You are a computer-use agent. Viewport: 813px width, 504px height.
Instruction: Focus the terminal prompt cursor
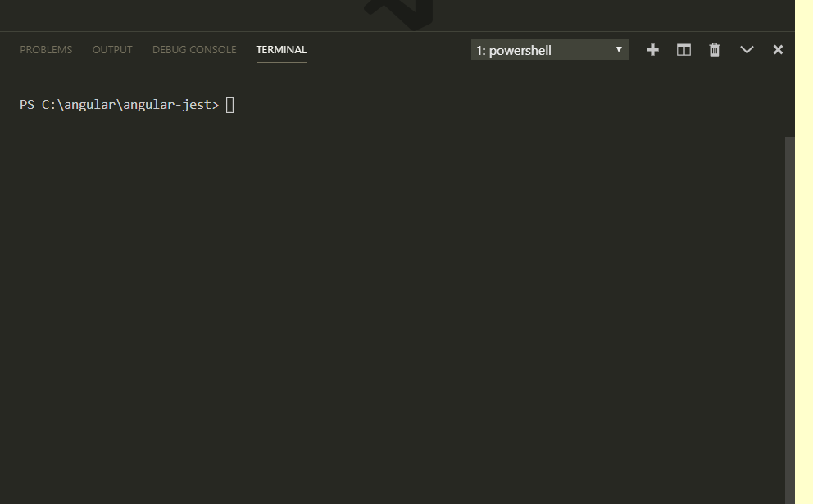[230, 105]
